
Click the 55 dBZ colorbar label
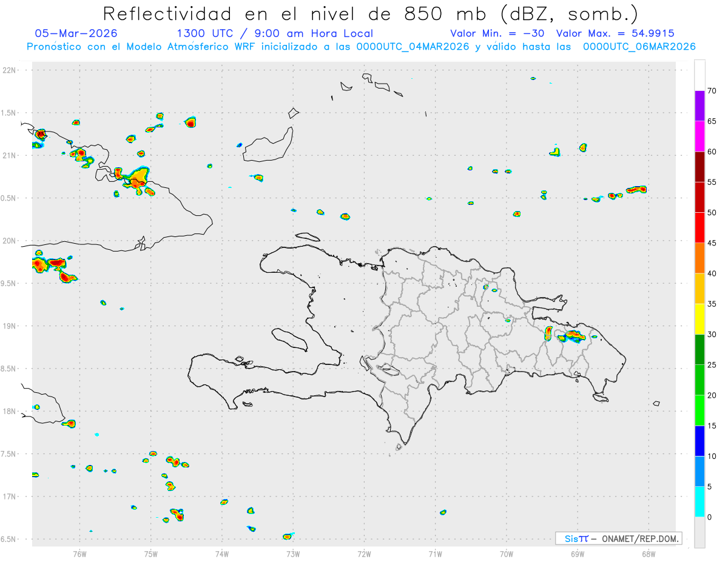coord(712,182)
